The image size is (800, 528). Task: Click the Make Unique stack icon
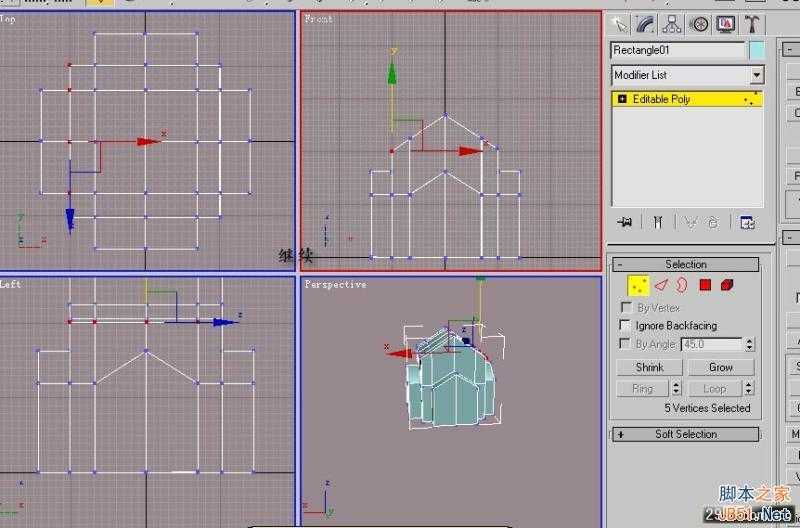691,222
